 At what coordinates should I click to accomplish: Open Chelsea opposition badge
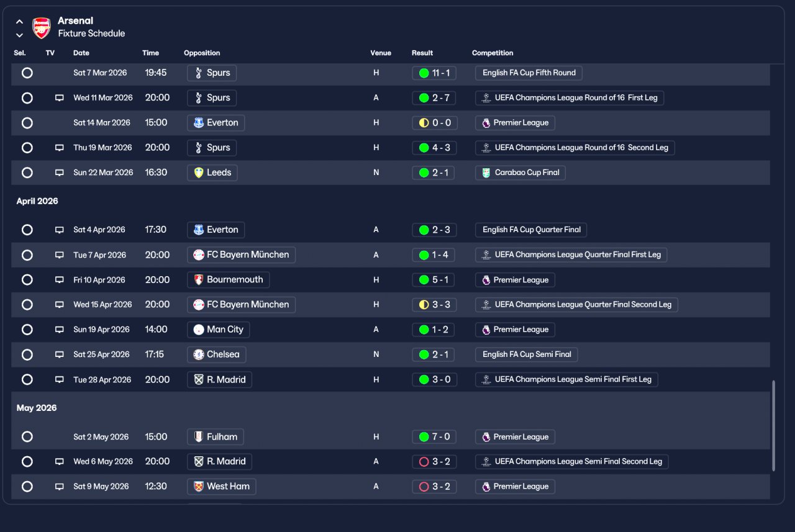coord(216,354)
